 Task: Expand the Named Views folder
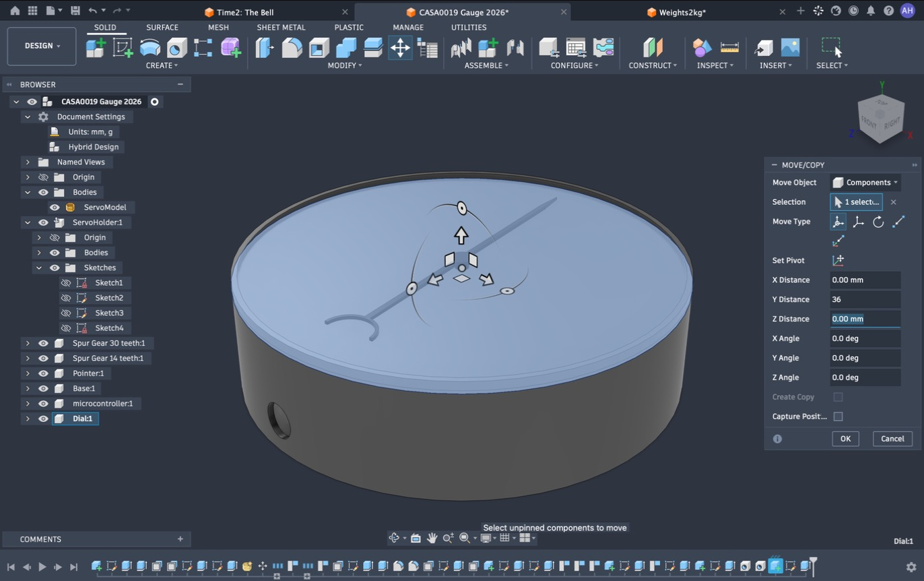(x=28, y=162)
